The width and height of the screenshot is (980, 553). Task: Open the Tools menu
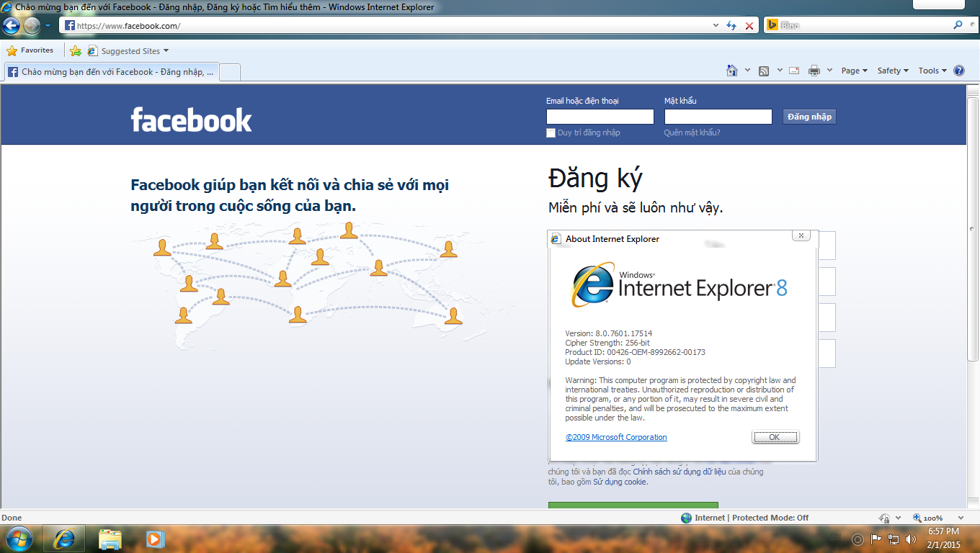[x=932, y=71]
